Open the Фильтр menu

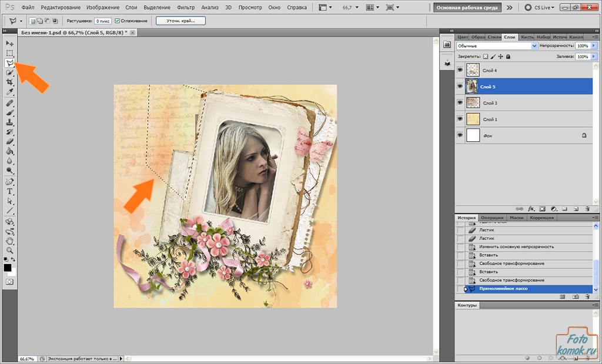pos(186,8)
